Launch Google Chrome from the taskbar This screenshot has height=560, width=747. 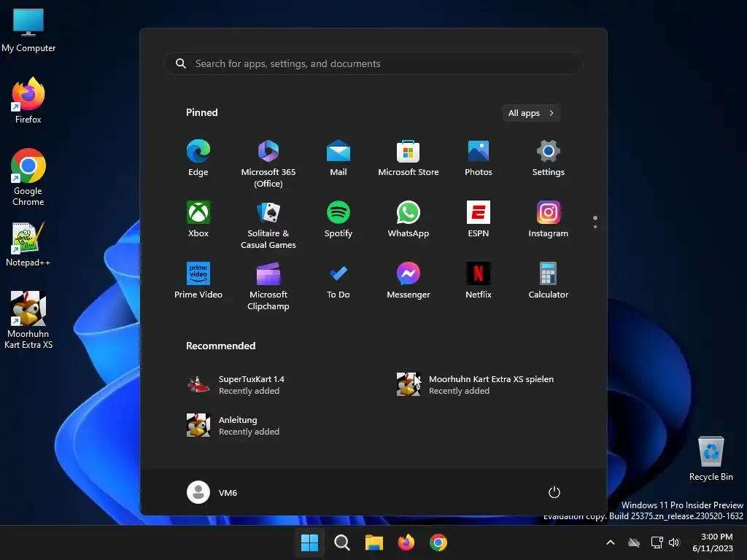click(438, 542)
